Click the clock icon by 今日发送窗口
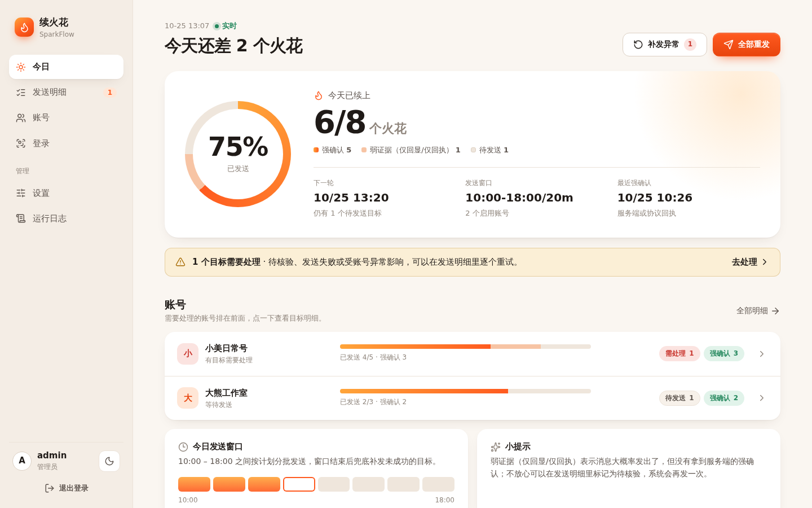The width and height of the screenshot is (812, 508). point(183,447)
